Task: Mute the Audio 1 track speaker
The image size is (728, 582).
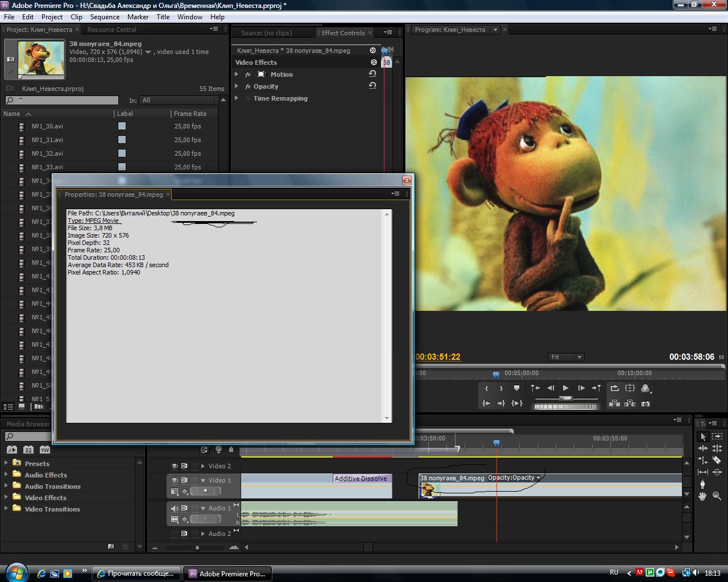Action: [x=175, y=508]
